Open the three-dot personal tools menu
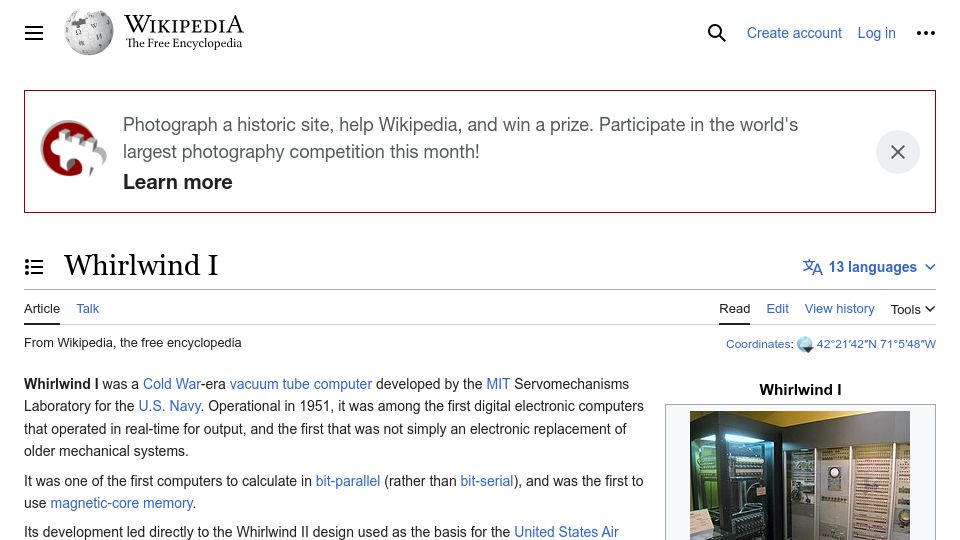 click(926, 33)
